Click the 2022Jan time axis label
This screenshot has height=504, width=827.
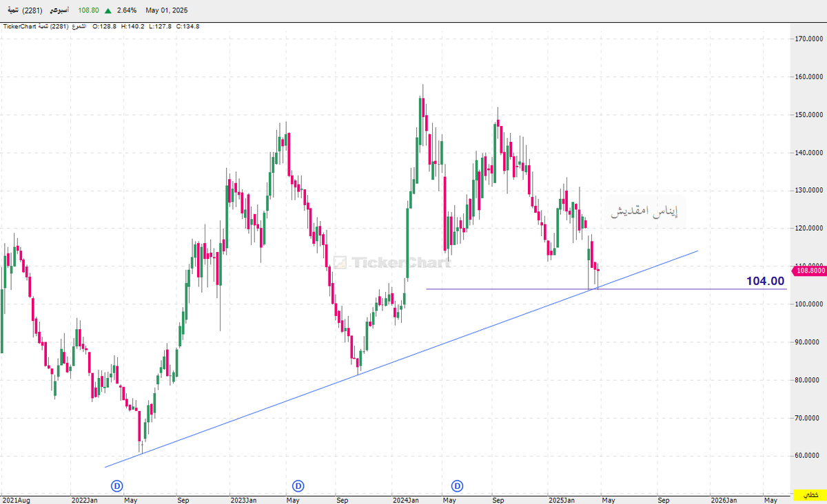[x=83, y=500]
